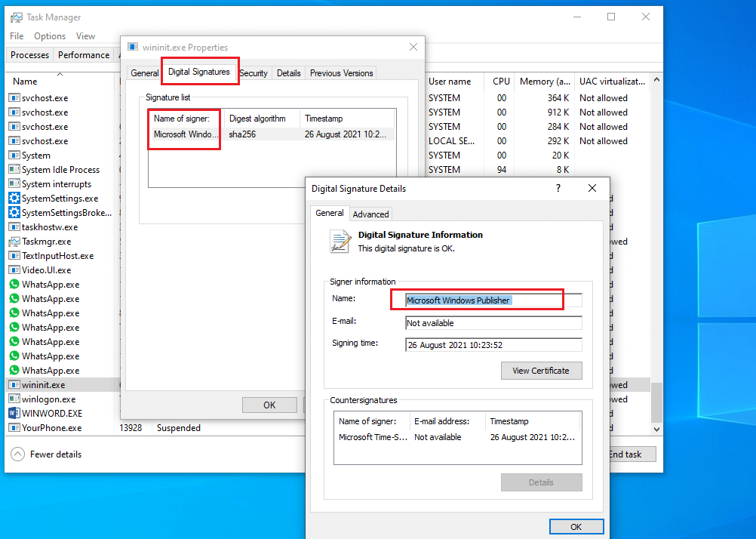The height and width of the screenshot is (539, 756).
Task: Click the Task Manager title bar icon
Action: click(x=17, y=17)
